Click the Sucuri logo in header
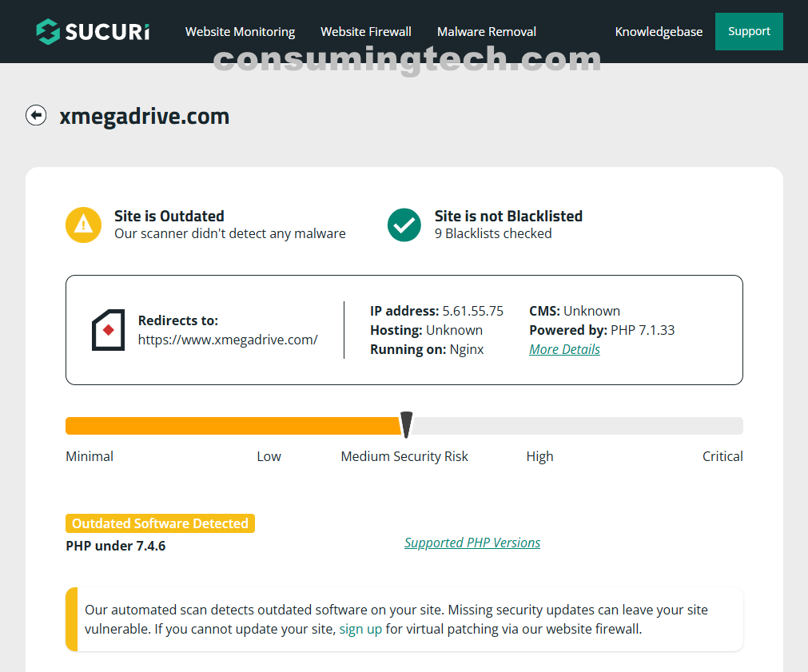808x672 pixels. (93, 32)
